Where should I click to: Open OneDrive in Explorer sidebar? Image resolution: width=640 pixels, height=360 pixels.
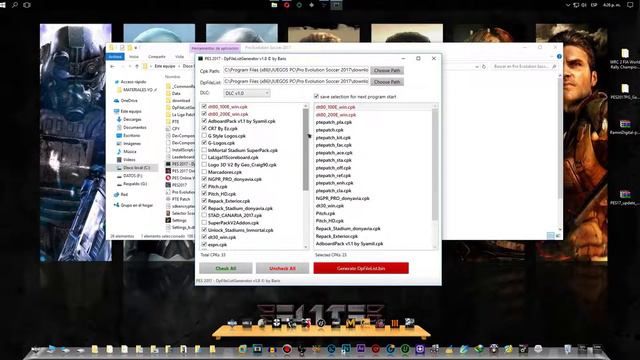pyautogui.click(x=129, y=100)
